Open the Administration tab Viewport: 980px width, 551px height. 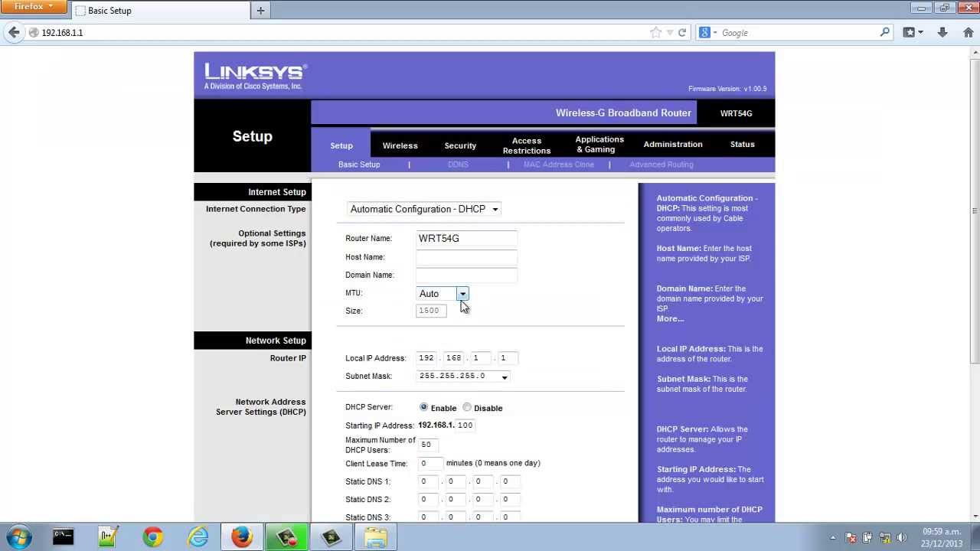point(673,144)
